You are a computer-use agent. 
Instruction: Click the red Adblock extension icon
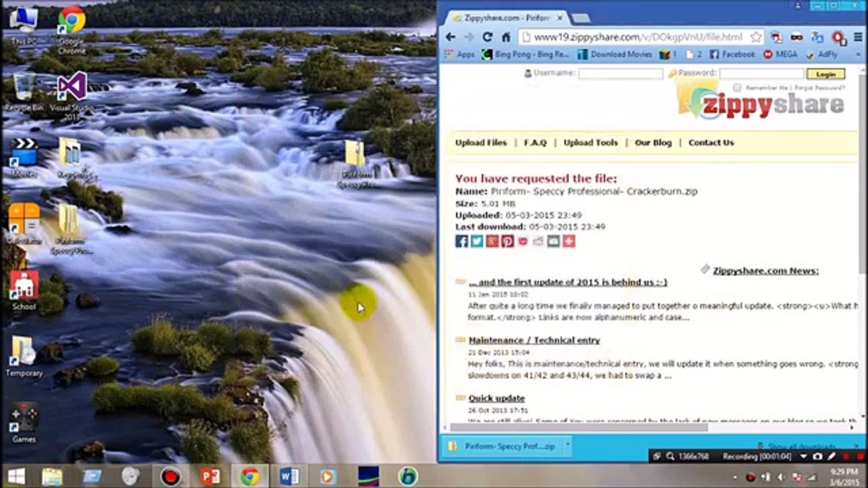tap(838, 37)
